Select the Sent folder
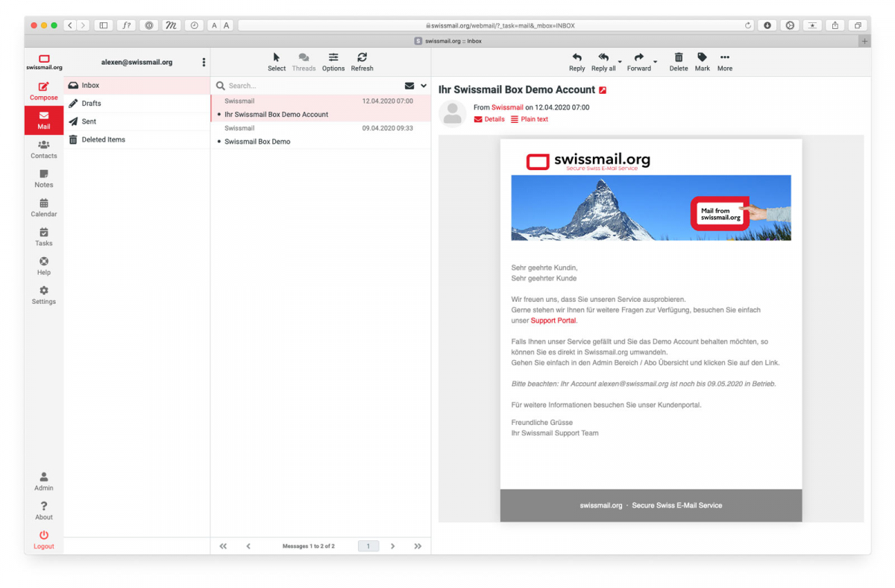 pos(137,121)
